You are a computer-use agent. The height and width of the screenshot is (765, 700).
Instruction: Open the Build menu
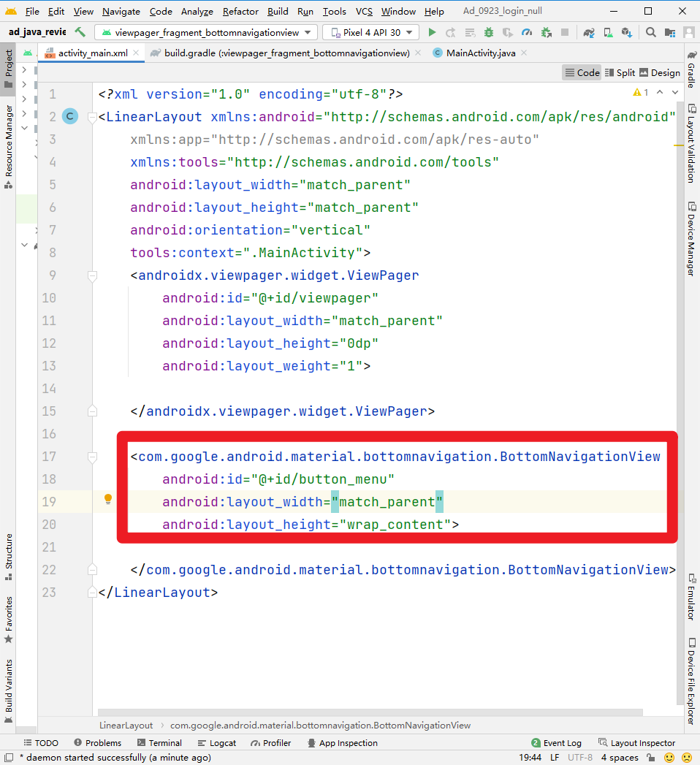coord(278,11)
